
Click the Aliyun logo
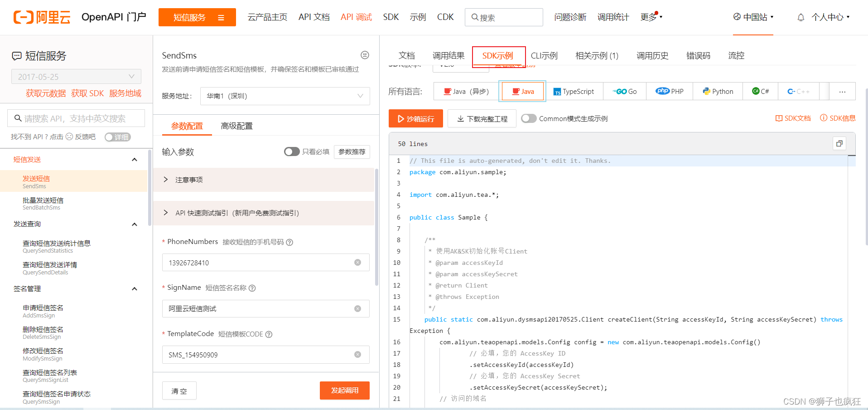[x=42, y=17]
